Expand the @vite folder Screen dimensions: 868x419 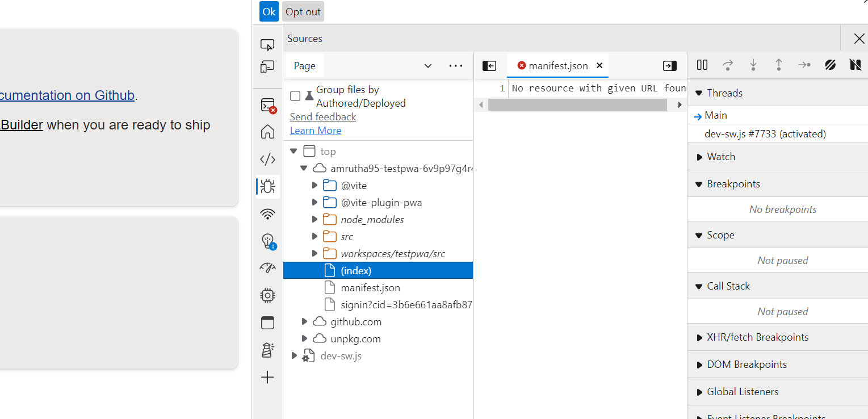pos(315,186)
